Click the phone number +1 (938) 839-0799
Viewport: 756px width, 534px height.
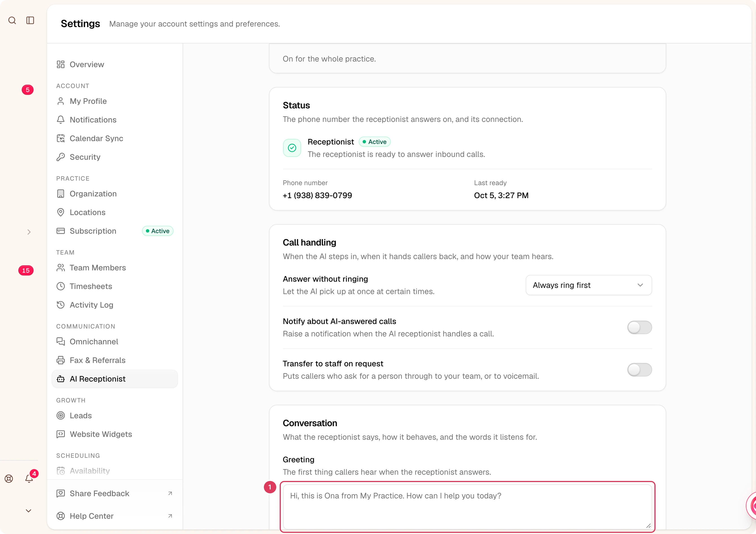click(317, 196)
